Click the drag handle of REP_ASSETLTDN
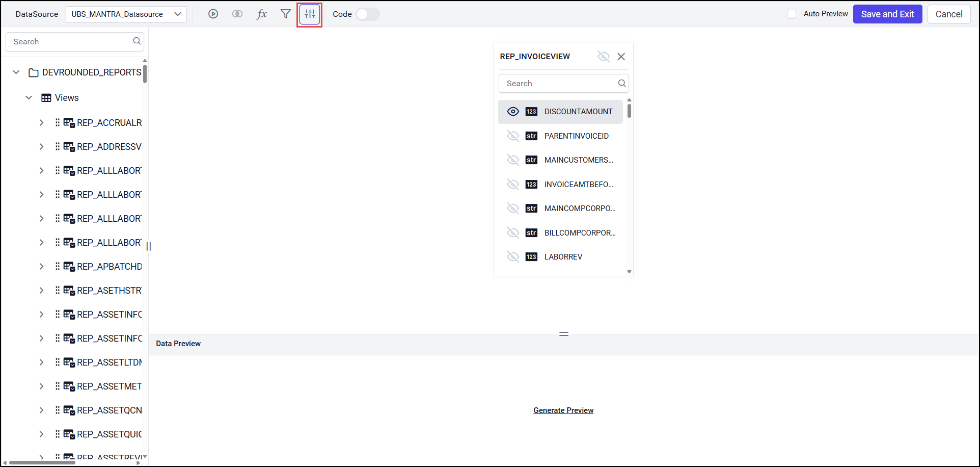The width and height of the screenshot is (980, 467). [x=58, y=362]
